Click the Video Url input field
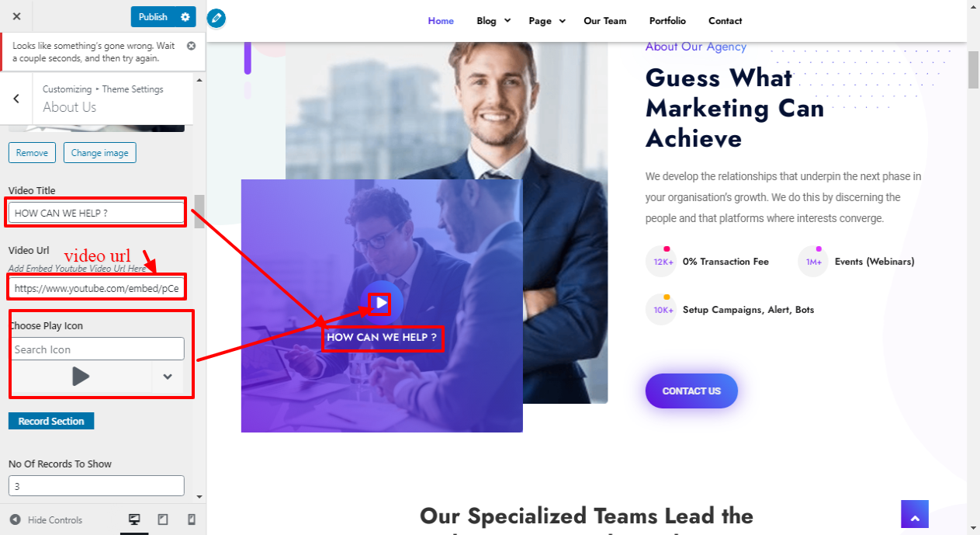980x535 pixels. tap(96, 289)
